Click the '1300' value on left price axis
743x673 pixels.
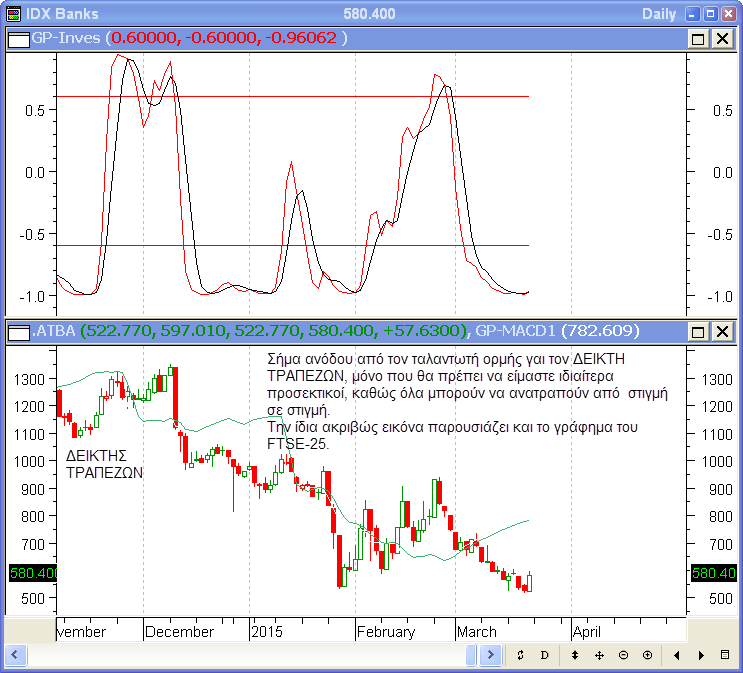[x=29, y=380]
